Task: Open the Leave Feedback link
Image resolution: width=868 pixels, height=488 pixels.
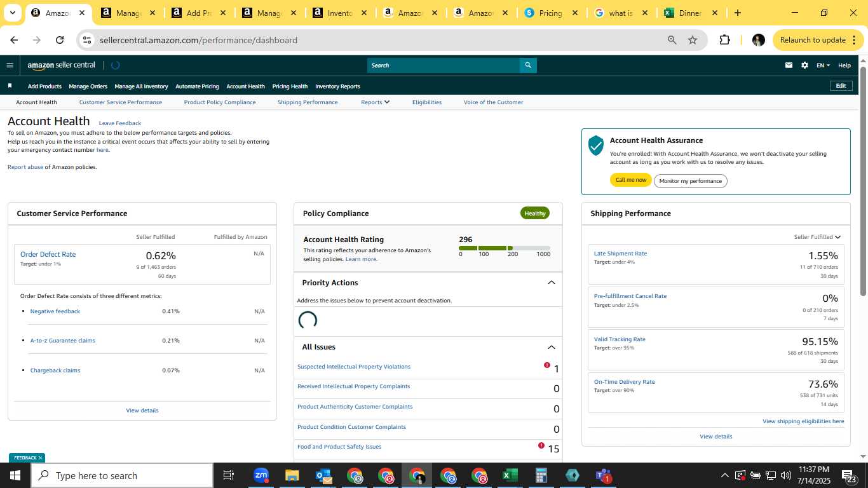Action: tap(120, 123)
